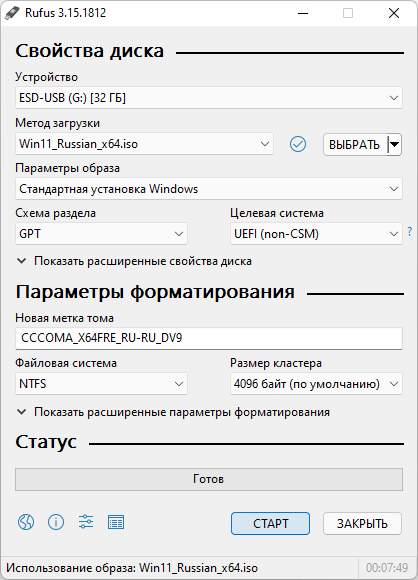Open the language selection globe icon
This screenshot has height=580, width=418.
[x=26, y=522]
